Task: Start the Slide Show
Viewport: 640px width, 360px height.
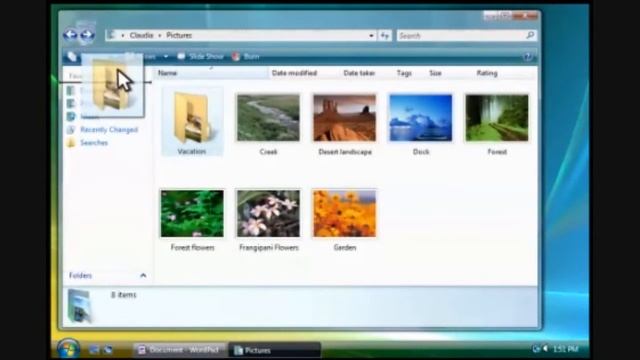Action: 201,57
